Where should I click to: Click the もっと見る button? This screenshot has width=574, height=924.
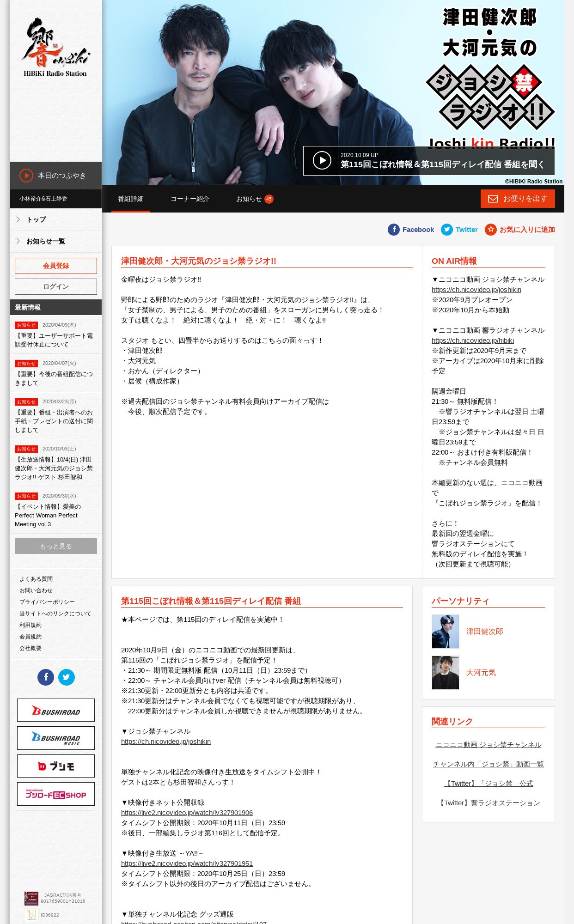point(56,546)
